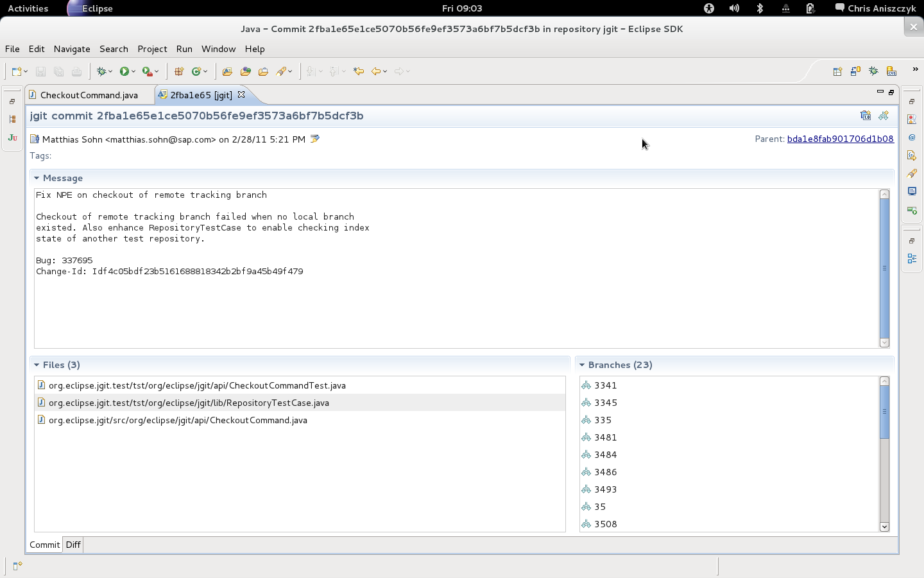Click the Back navigation arrow icon

point(376,71)
